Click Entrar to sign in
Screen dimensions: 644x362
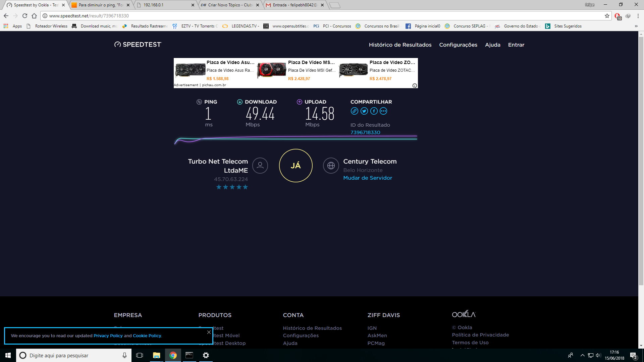point(516,45)
